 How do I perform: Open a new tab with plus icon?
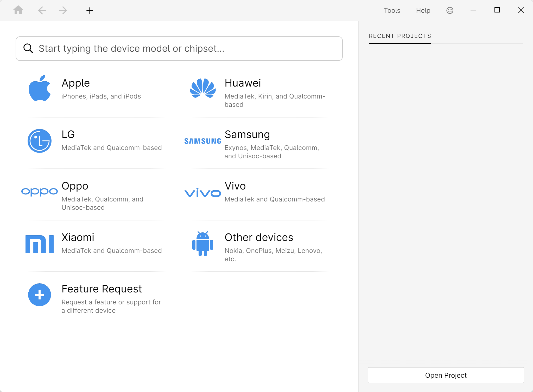(x=90, y=11)
